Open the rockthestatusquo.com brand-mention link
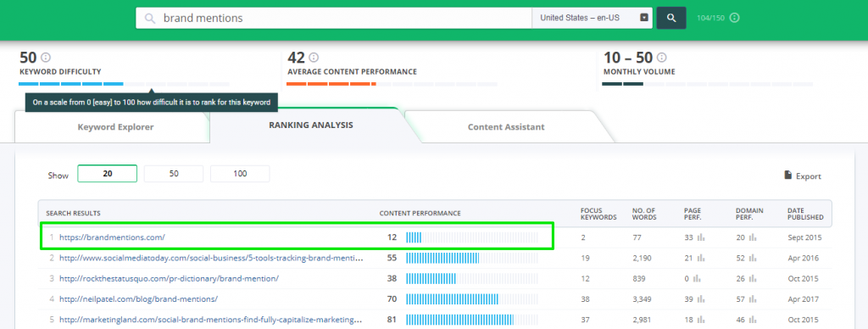The width and height of the screenshot is (868, 329). [169, 279]
